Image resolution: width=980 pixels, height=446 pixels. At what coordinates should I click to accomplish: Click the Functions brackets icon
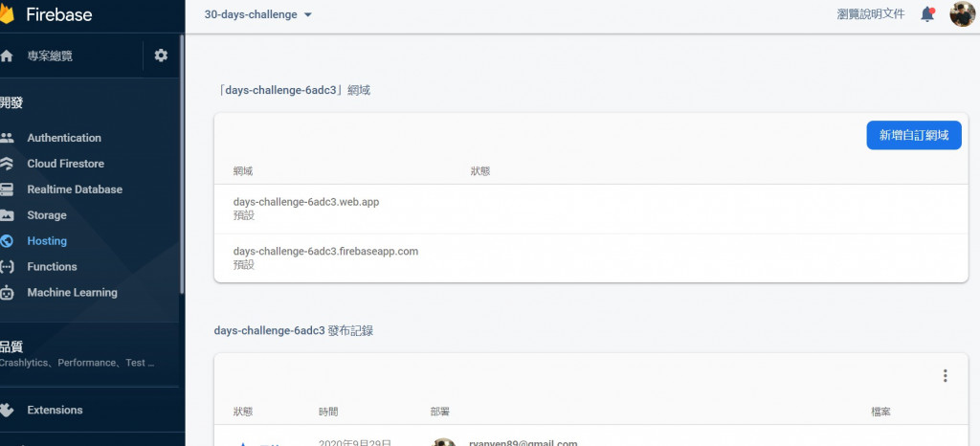(7, 267)
